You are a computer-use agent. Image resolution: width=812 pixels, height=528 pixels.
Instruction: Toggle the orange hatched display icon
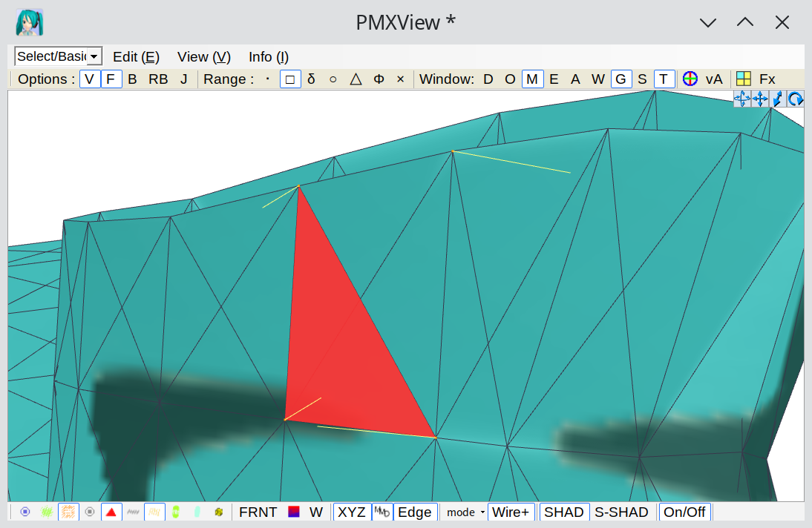click(x=68, y=512)
